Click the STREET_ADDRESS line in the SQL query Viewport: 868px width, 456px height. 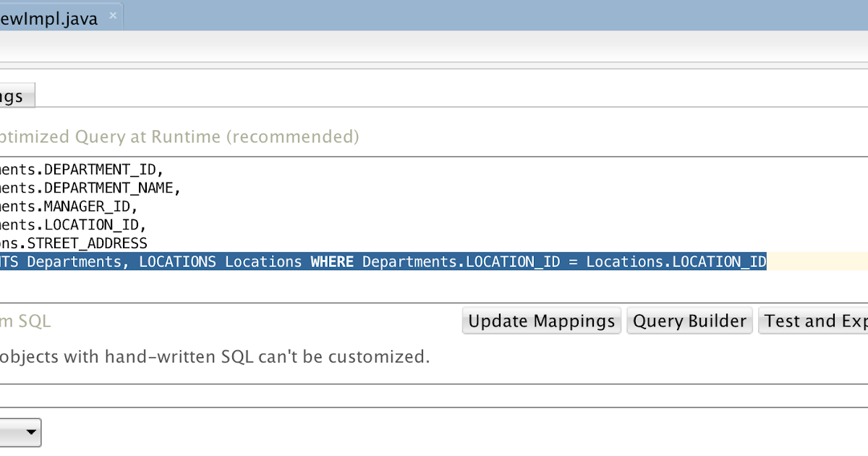pyautogui.click(x=72, y=242)
